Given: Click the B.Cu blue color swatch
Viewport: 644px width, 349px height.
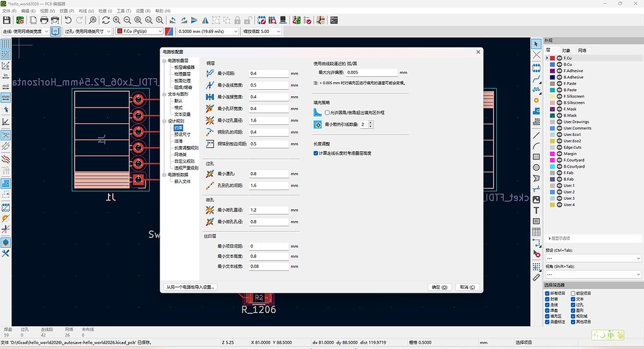Looking at the screenshot, I should tap(552, 64).
